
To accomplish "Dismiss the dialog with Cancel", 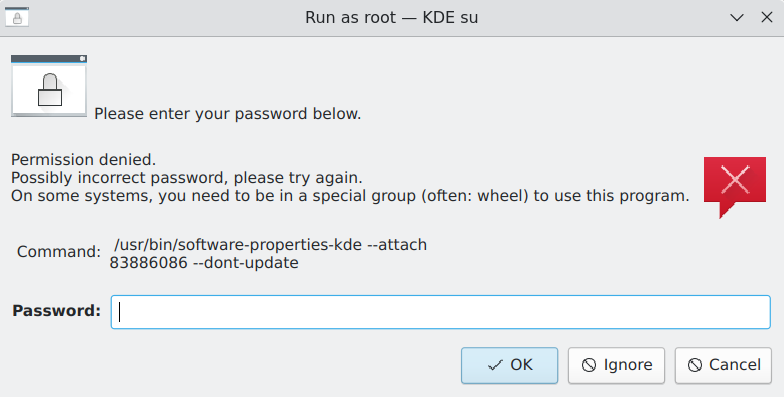I will [723, 366].
